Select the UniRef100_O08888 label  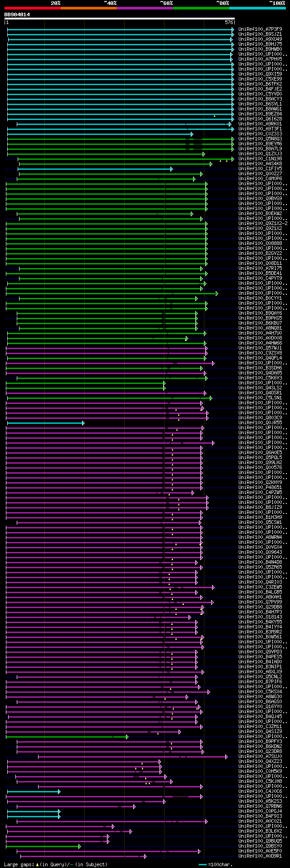tap(260, 243)
